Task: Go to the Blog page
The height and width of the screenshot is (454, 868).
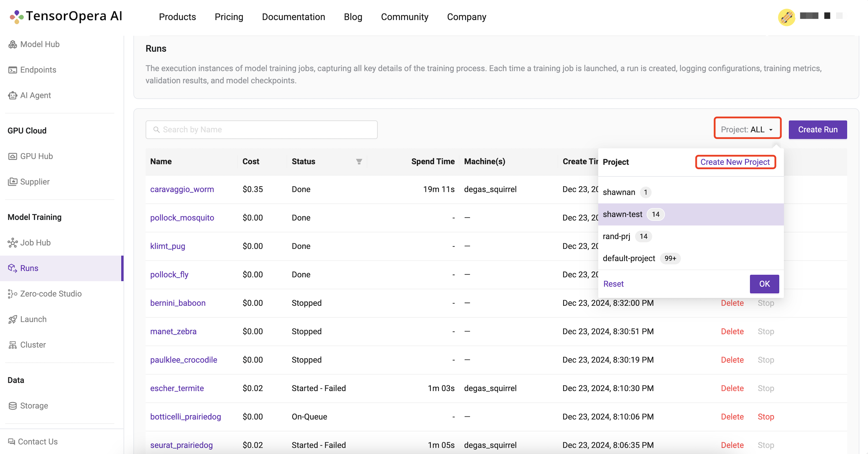Action: pyautogui.click(x=353, y=17)
